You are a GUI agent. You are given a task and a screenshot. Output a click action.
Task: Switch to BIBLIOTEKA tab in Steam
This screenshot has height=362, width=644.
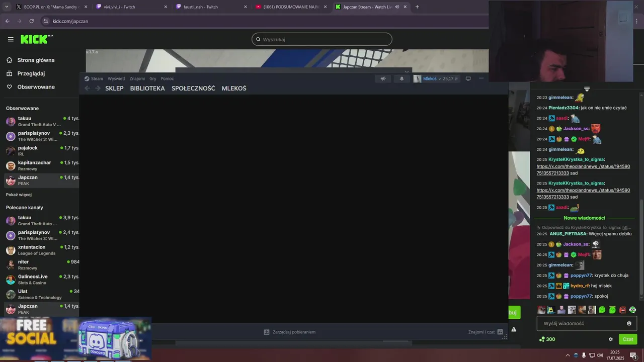[147, 88]
